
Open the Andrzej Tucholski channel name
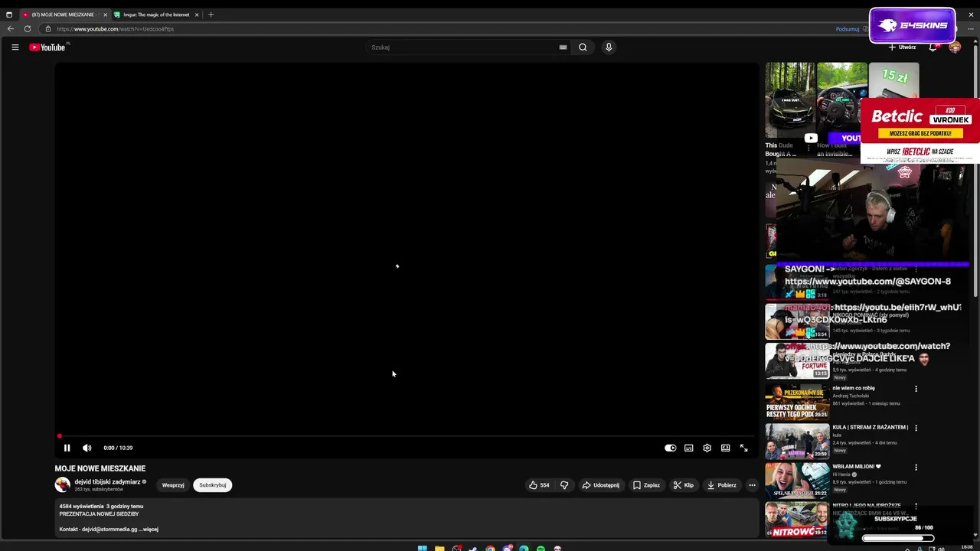pos(851,396)
